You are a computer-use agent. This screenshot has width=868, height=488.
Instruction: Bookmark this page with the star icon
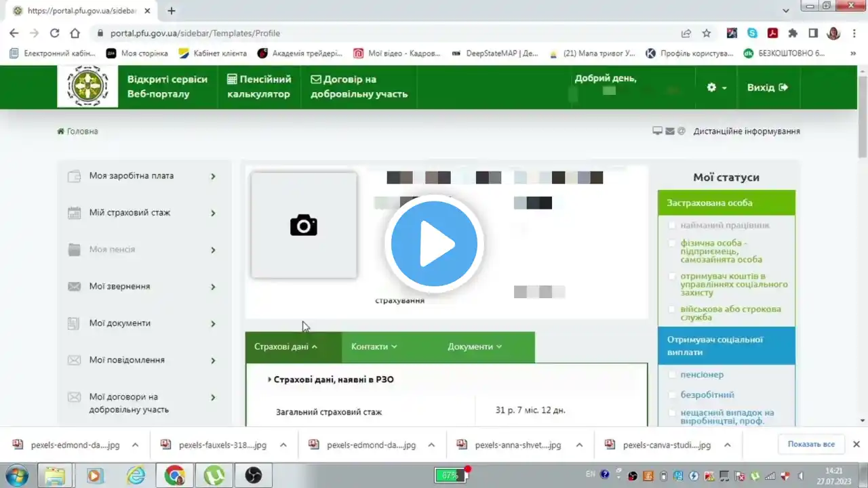[707, 33]
